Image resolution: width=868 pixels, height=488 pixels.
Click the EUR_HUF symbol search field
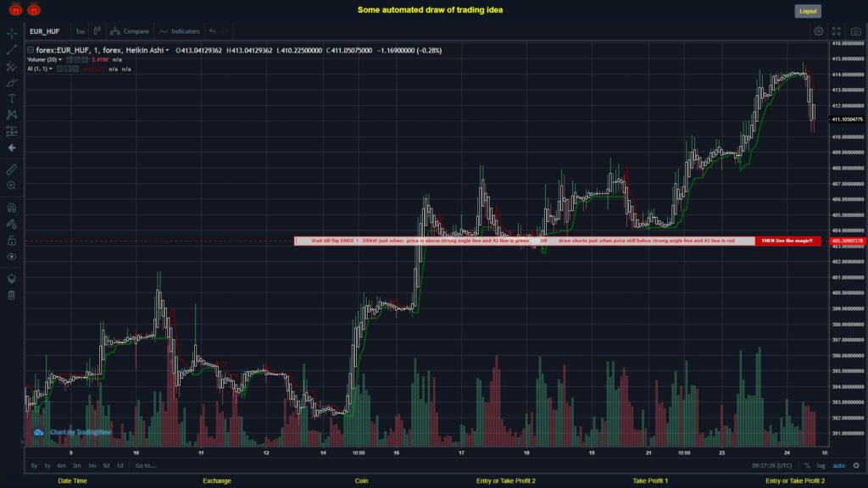48,31
